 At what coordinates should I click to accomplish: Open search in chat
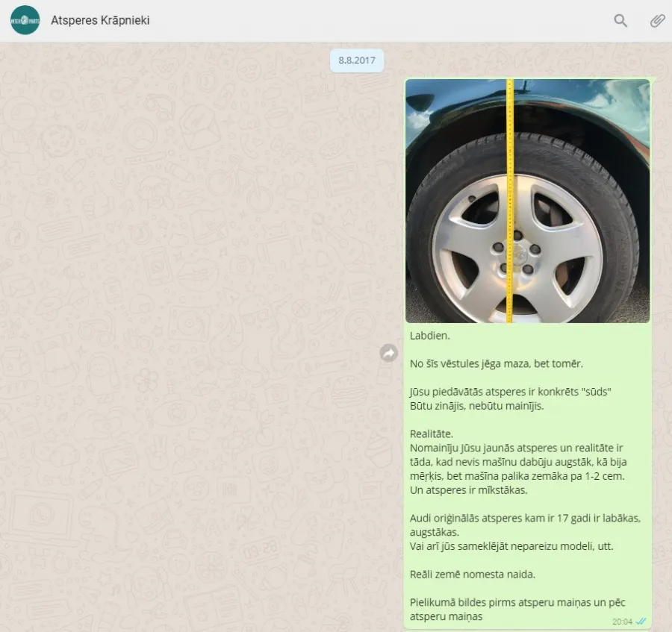click(x=620, y=21)
